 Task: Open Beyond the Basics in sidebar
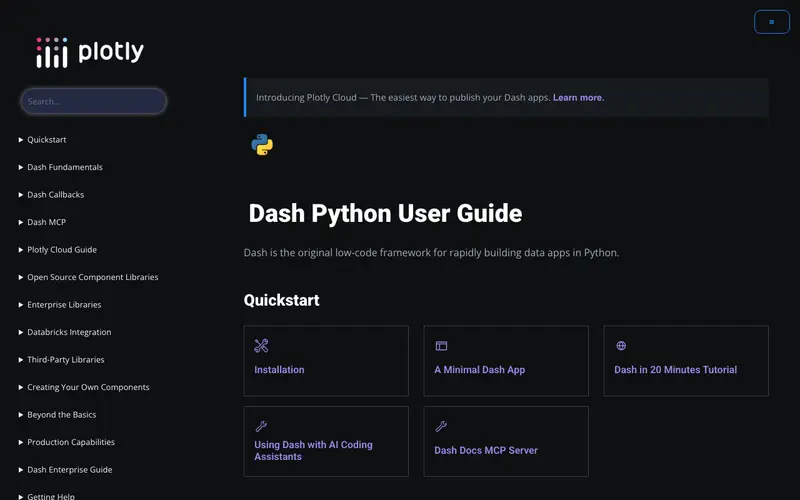point(62,415)
